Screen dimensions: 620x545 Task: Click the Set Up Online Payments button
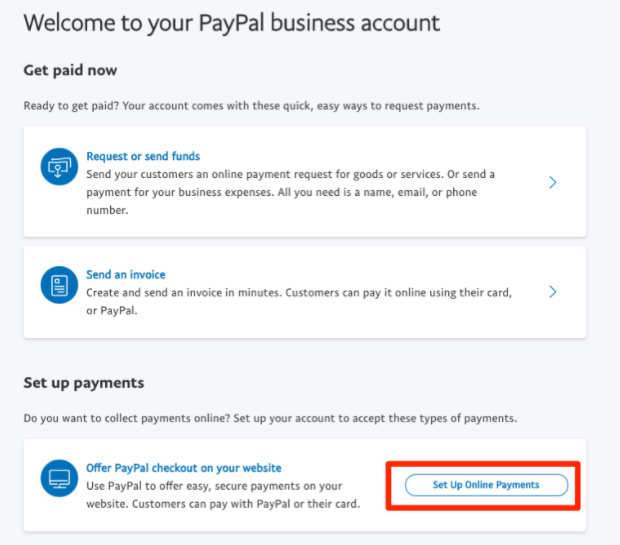coord(486,485)
